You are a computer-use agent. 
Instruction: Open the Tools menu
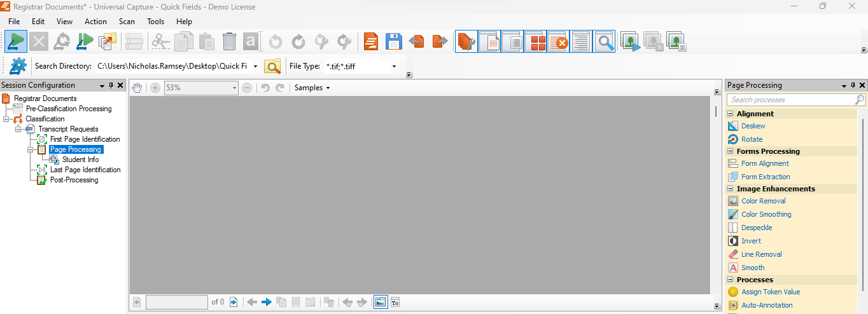pos(156,21)
